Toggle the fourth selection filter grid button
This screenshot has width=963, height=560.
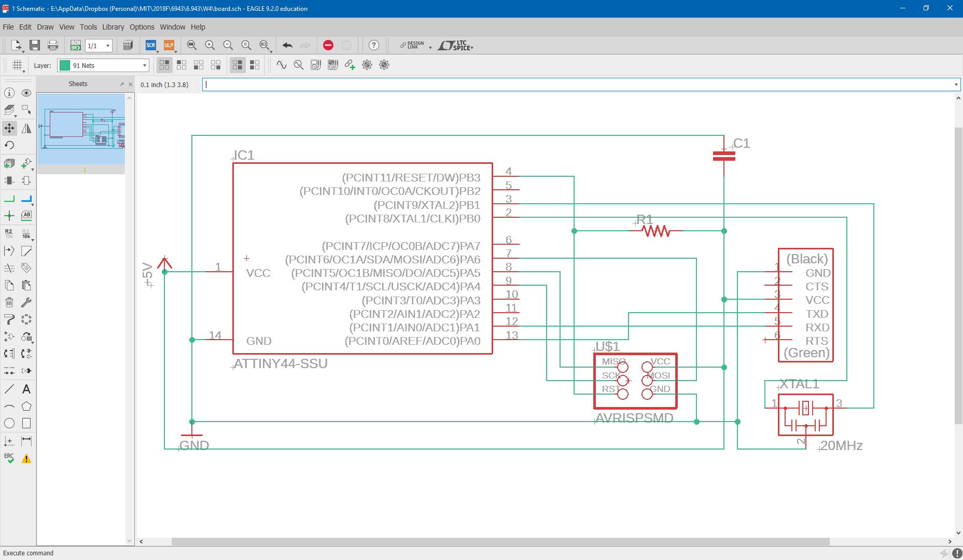tap(216, 65)
